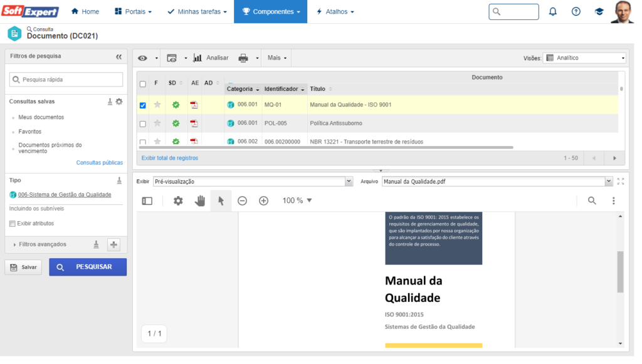Enable the Exibir atributos checkbox
This screenshot has height=364, width=642.
13,224
